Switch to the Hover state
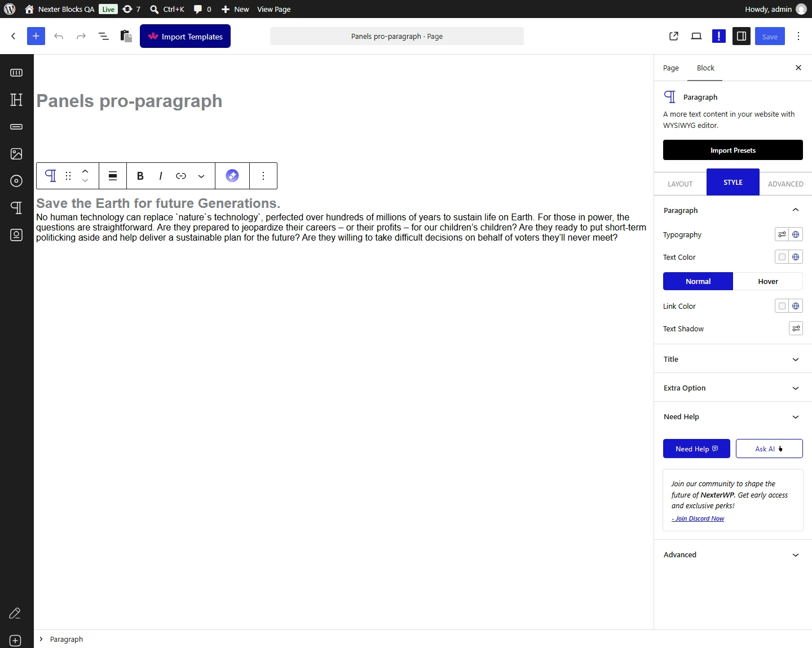 pyautogui.click(x=768, y=281)
